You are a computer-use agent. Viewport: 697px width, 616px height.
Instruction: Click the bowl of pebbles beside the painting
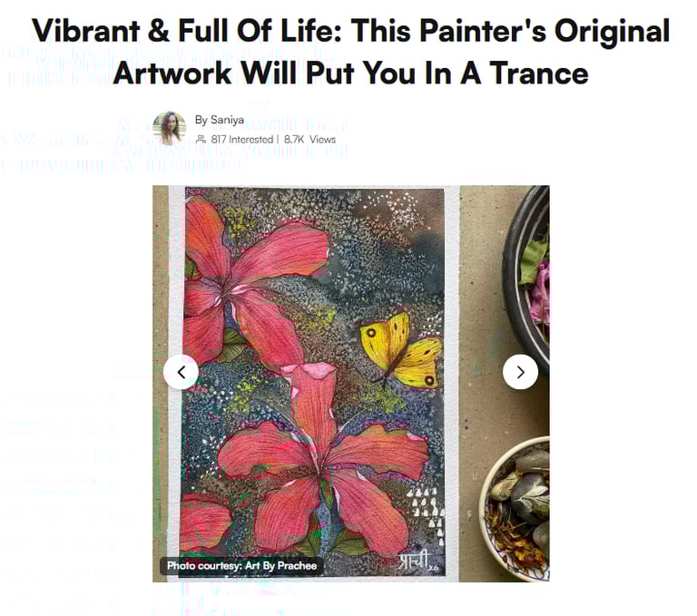point(516,507)
